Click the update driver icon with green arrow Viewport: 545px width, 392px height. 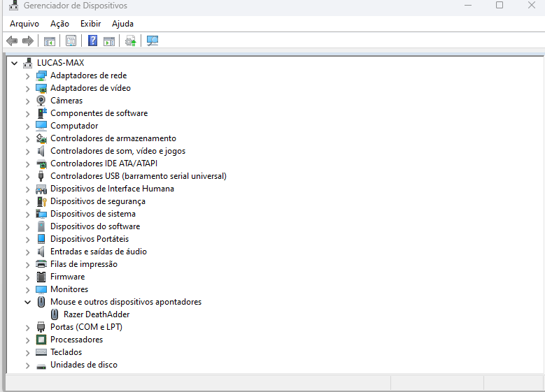[x=130, y=41]
